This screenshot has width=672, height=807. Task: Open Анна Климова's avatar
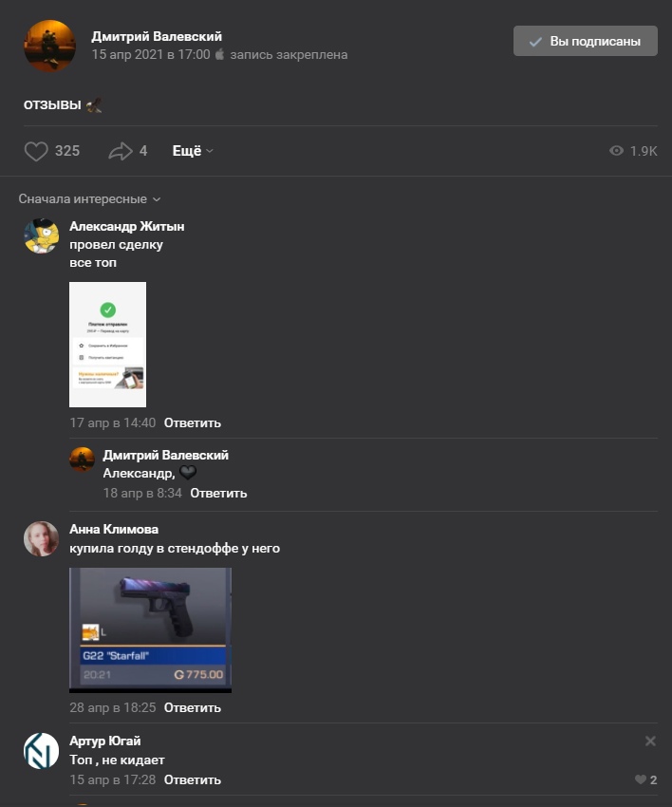(x=41, y=539)
